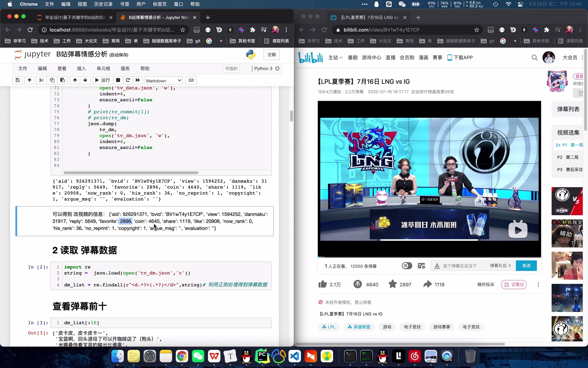588x368 pixels.
Task: Expand the 弹幕列表 danmaku list panel
Action: (568, 109)
